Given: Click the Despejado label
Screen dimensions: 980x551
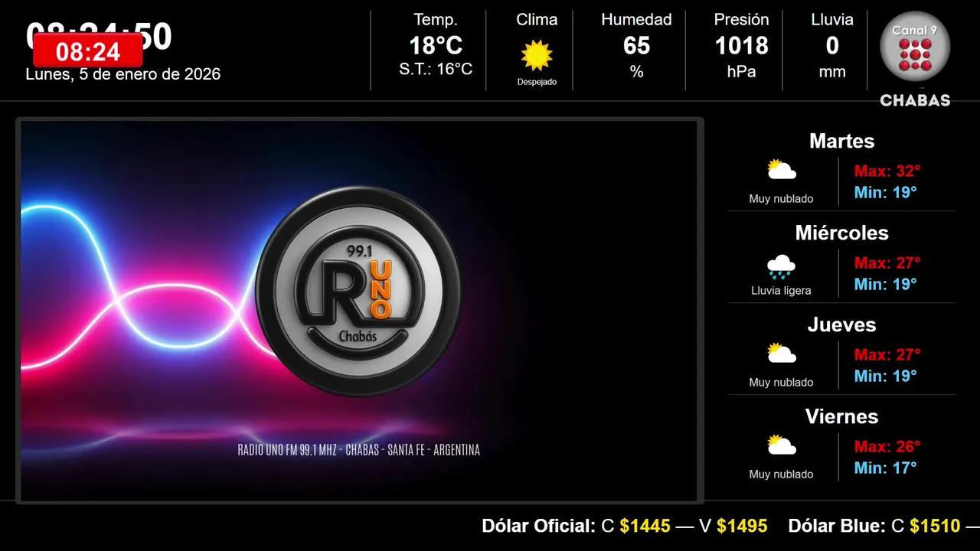Looking at the screenshot, I should click(537, 82).
